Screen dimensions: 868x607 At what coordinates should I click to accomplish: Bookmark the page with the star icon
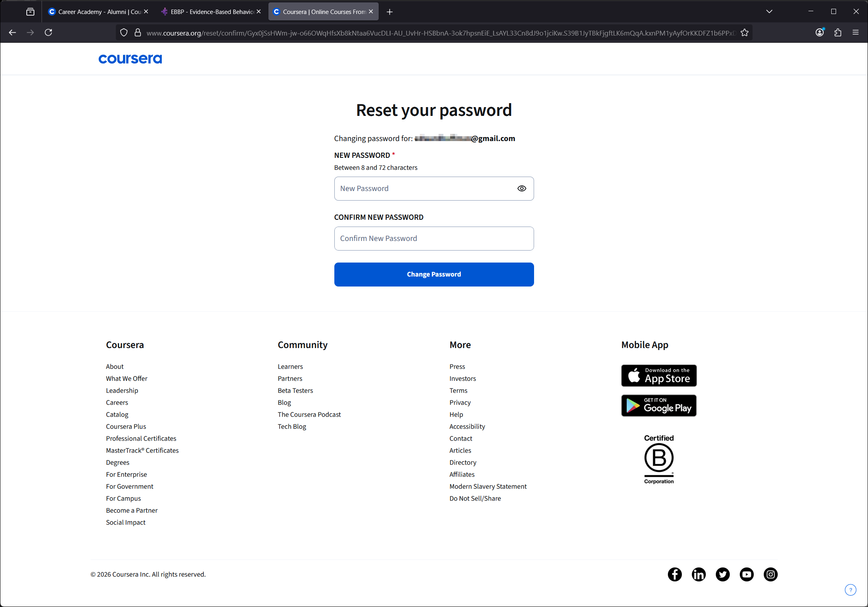[745, 32]
